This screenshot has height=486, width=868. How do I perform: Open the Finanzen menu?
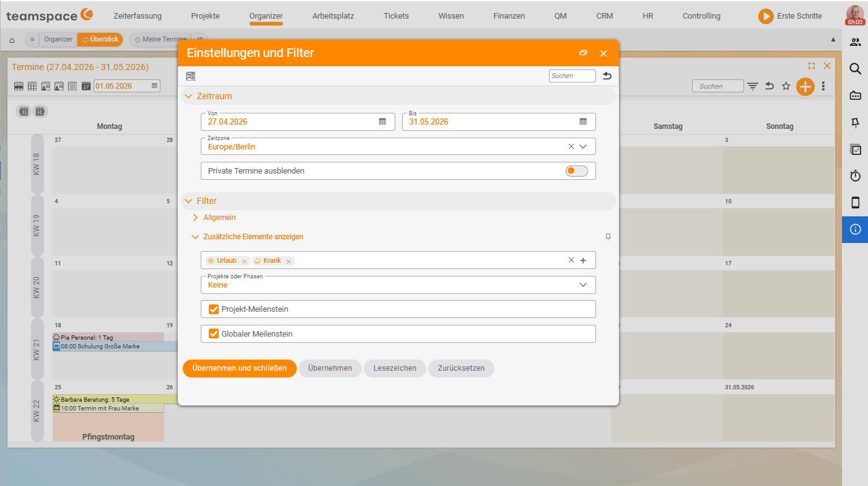pos(509,16)
